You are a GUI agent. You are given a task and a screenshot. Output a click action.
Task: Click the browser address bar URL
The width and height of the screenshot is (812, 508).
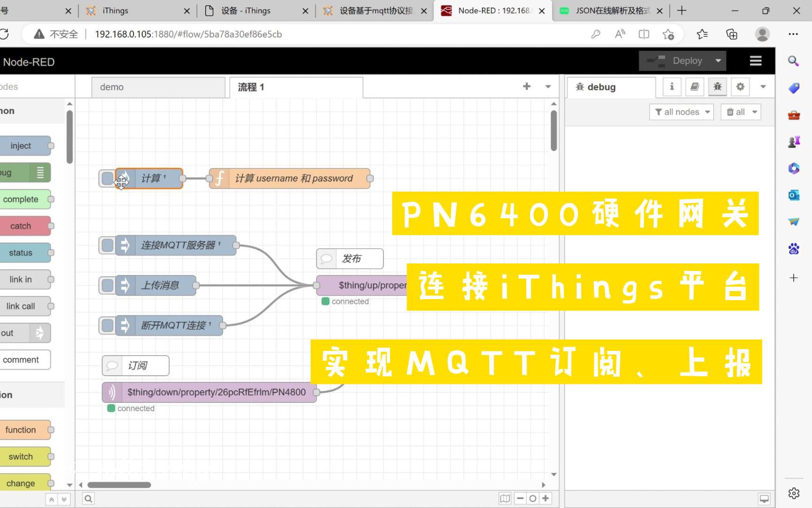(x=188, y=34)
